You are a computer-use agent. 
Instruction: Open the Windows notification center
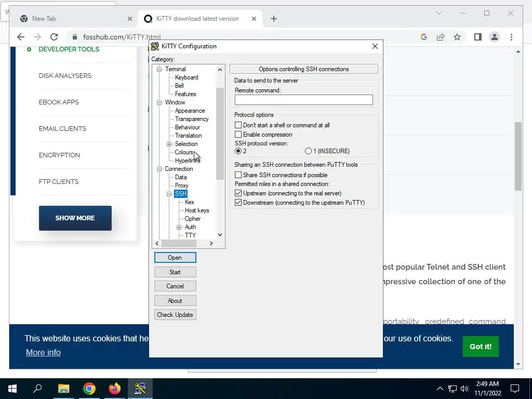click(515, 389)
